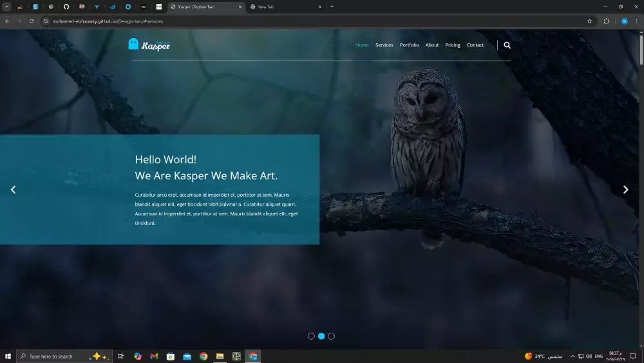Go to Home in the navbar
The width and height of the screenshot is (644, 363).
coord(362,45)
